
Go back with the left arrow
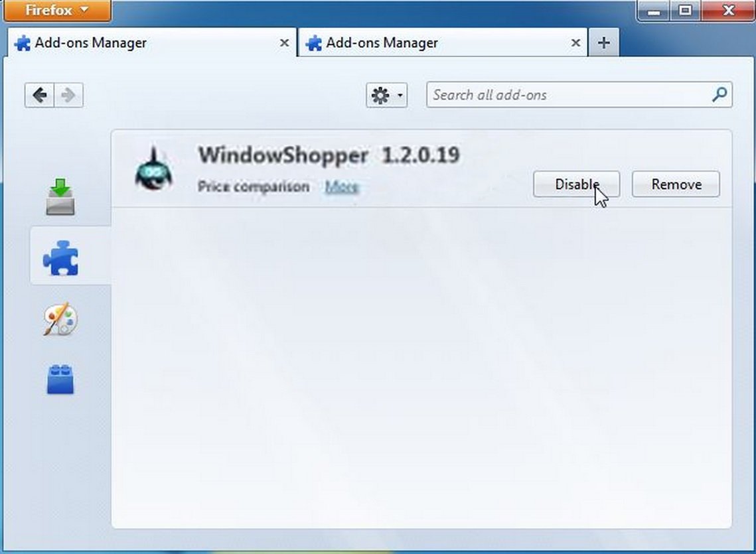click(40, 95)
